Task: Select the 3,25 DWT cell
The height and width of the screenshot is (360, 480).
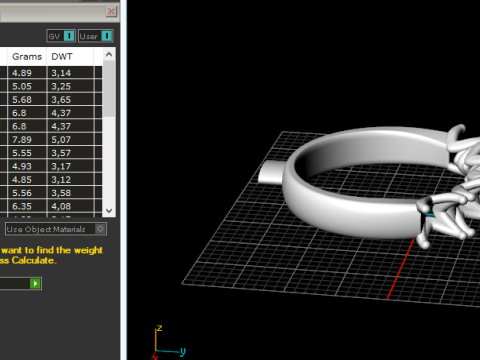Action: click(70, 86)
